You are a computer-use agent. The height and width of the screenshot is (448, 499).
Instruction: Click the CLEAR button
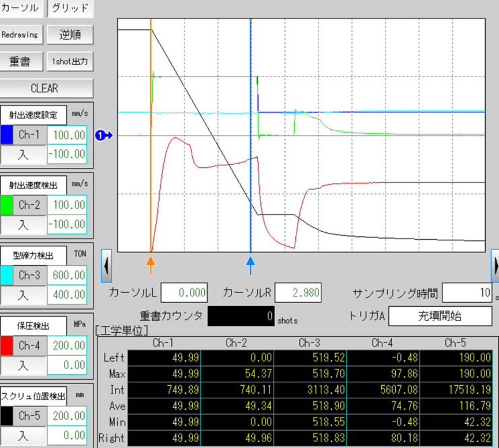click(46, 88)
